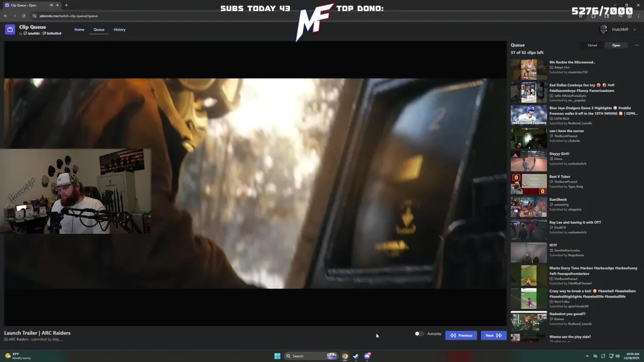Select the Queue tab
Image resolution: width=644 pixels, height=362 pixels.
click(99, 30)
